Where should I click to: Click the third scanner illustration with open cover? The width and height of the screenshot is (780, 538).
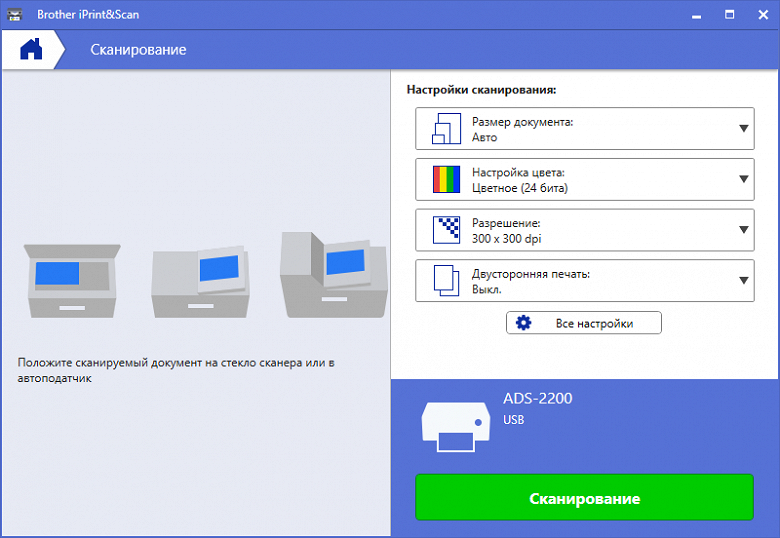point(334,274)
